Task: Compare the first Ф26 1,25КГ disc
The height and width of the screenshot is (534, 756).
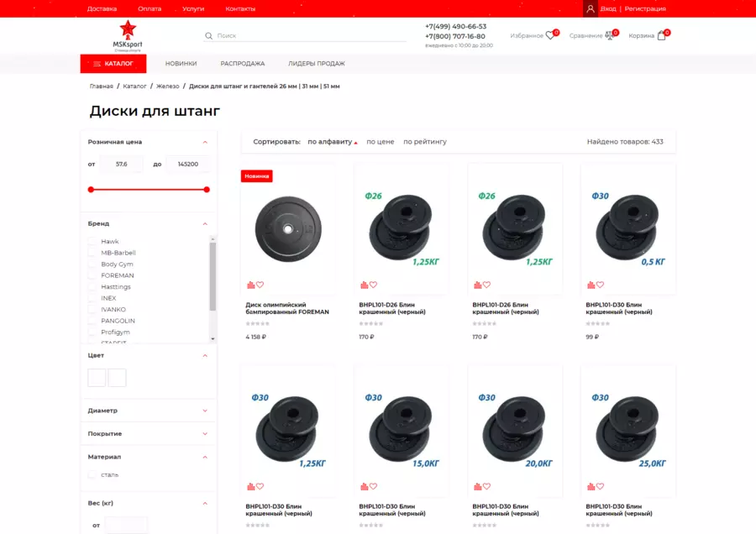Action: click(364, 285)
